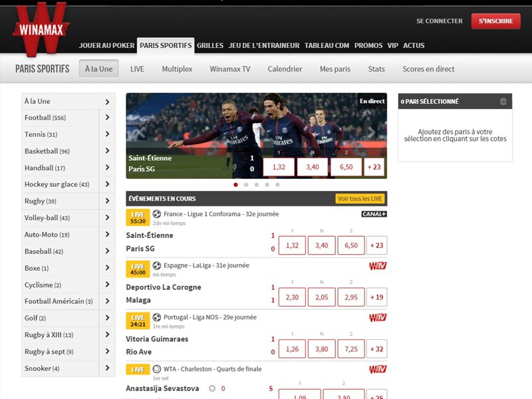Click football icon beside France Ligue 1
The height and width of the screenshot is (399, 532).
pos(157,214)
